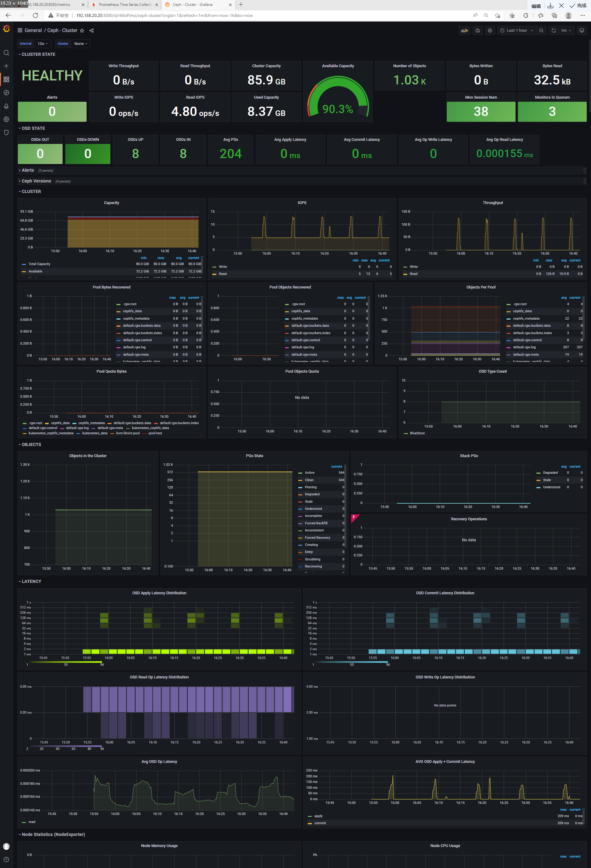Open the search dashboards magnifier in sidebar
The height and width of the screenshot is (868, 591).
[6, 53]
